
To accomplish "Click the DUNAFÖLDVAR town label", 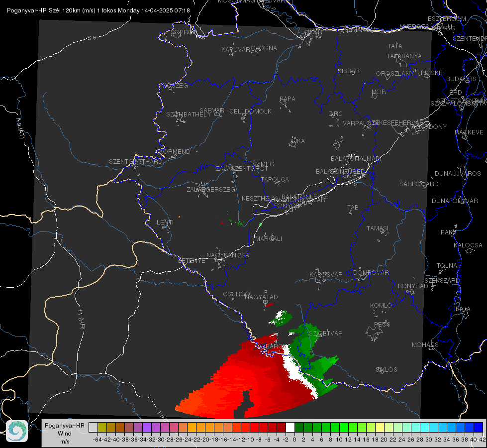I will 455,201.
